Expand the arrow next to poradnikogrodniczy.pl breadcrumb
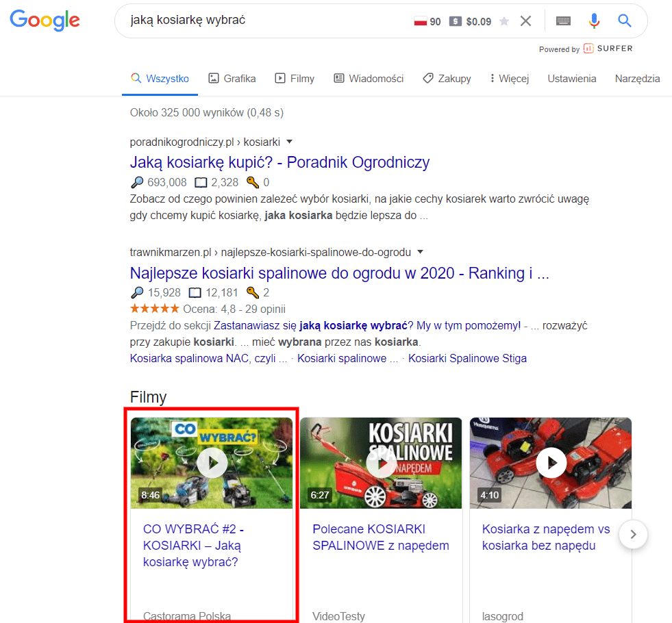The width and height of the screenshot is (672, 623). click(x=290, y=141)
